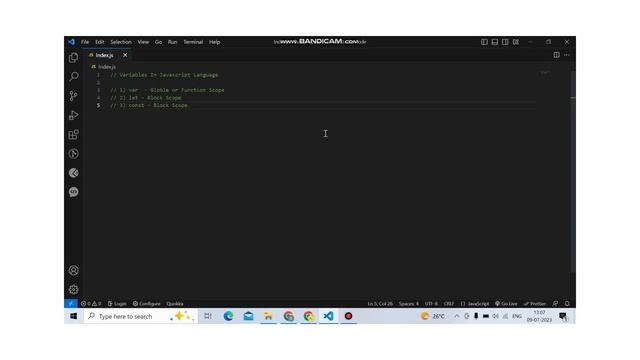Click Configure in the status bar

pyautogui.click(x=147, y=304)
